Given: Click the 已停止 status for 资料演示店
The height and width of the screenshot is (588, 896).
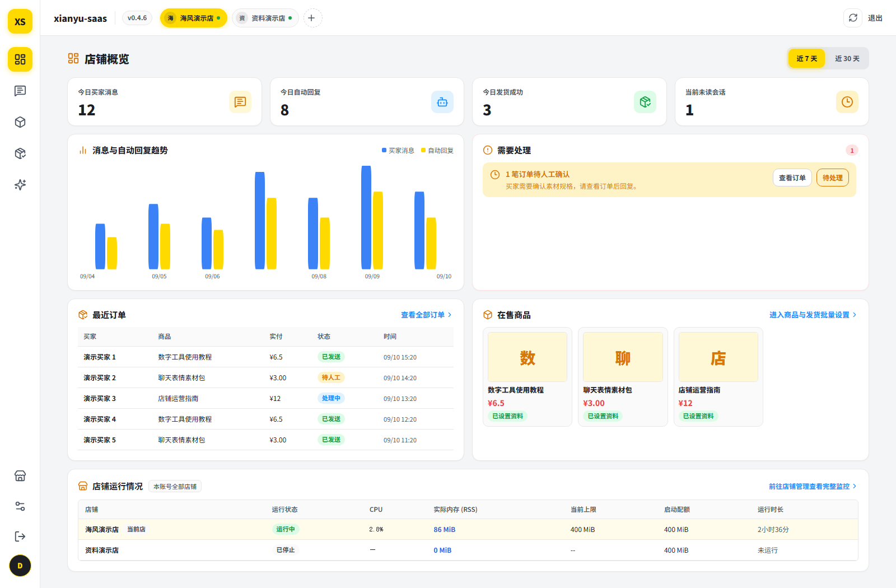Looking at the screenshot, I should click(286, 550).
